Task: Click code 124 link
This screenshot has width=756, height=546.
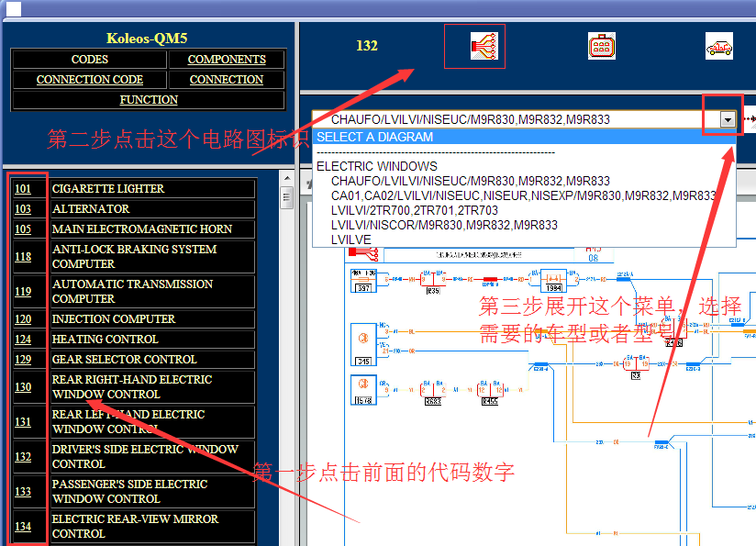Action: tap(23, 340)
